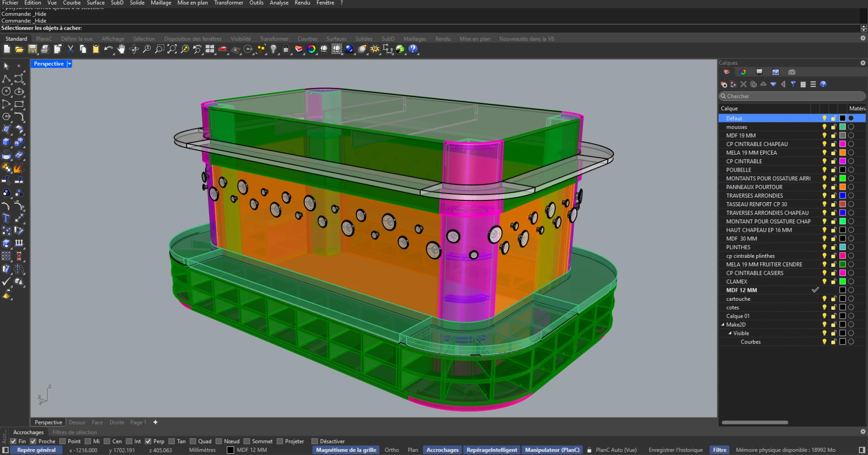This screenshot has width=868, height=455.
Task: Click the padlock Lock objects icon
Action: (286, 49)
